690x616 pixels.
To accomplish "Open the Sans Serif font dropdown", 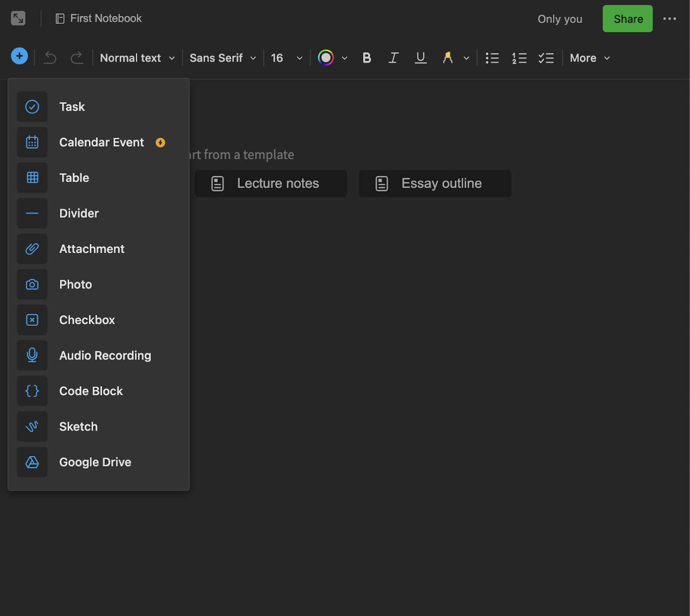I will tap(223, 58).
